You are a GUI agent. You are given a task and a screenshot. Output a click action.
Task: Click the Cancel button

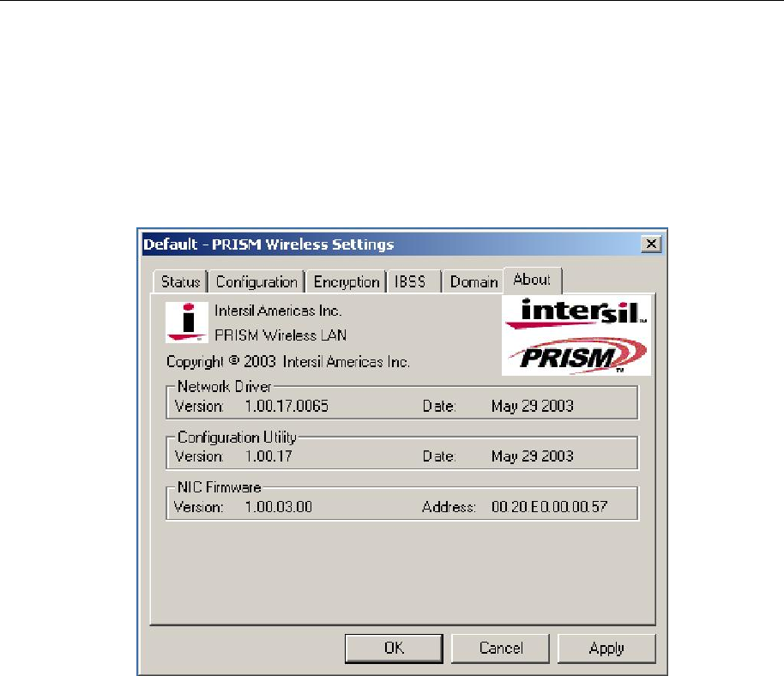500,648
